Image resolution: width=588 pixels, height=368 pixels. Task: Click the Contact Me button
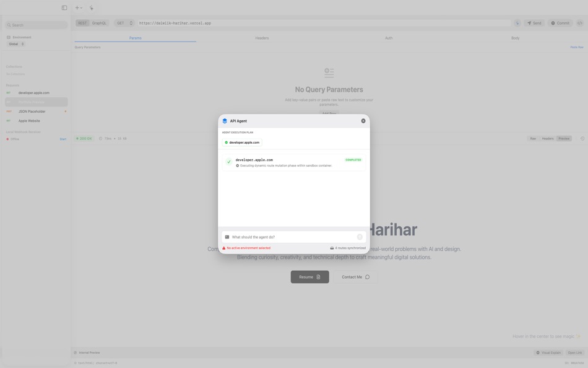click(355, 277)
